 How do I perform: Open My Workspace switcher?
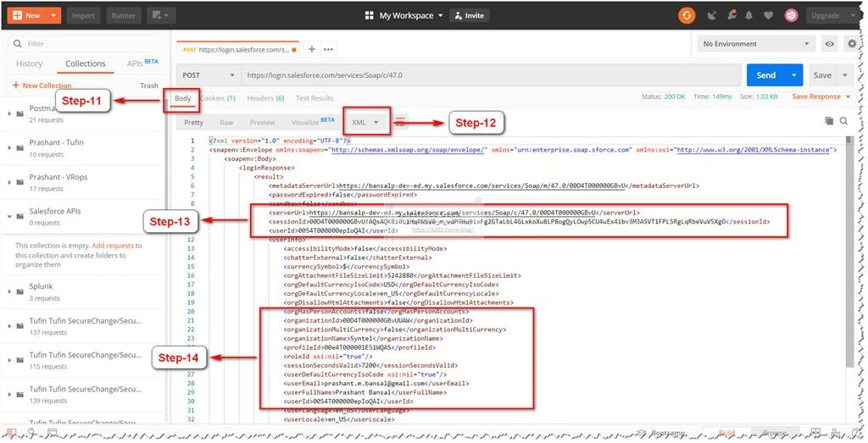[x=404, y=15]
